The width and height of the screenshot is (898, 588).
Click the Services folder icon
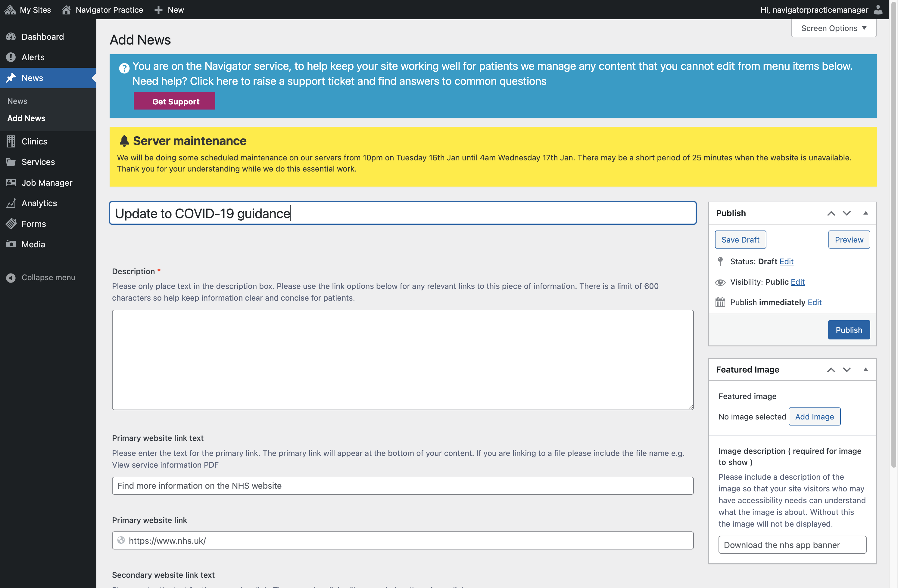coord(11,162)
